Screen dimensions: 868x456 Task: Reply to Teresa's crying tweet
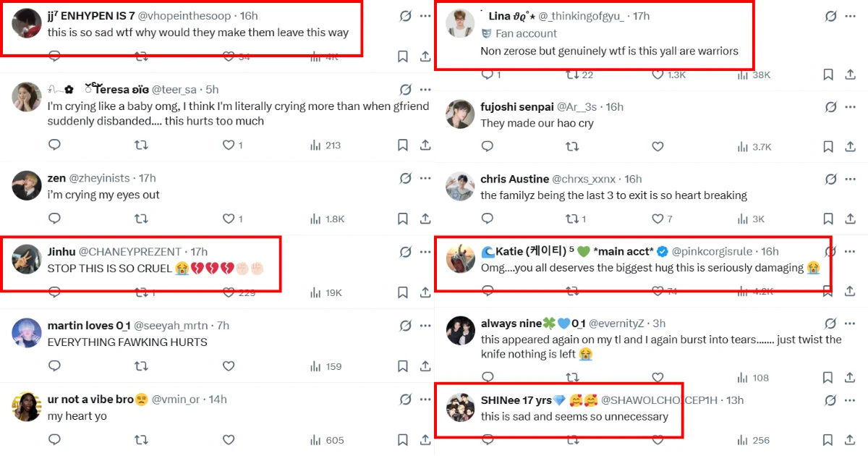(54, 145)
